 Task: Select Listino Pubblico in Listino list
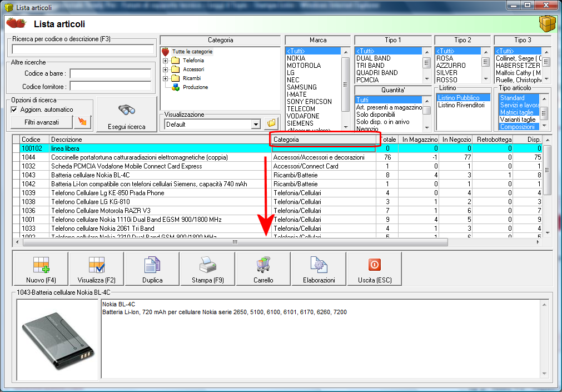[463, 98]
